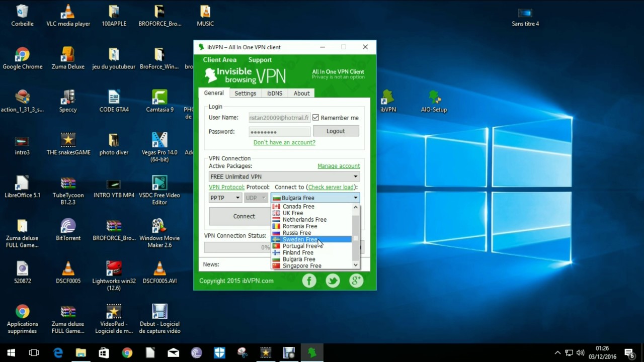
Task: Select the Camtasia 9 desktop icon
Action: click(159, 101)
